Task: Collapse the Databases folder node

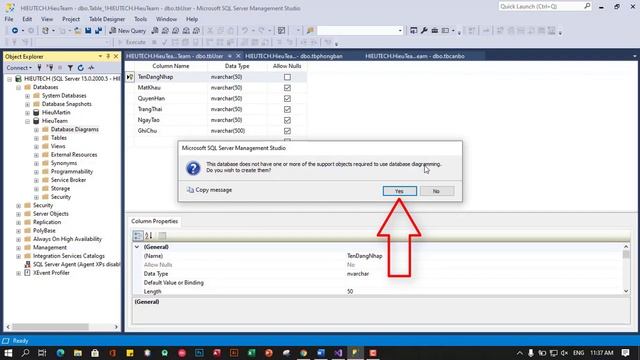Action: [18, 87]
